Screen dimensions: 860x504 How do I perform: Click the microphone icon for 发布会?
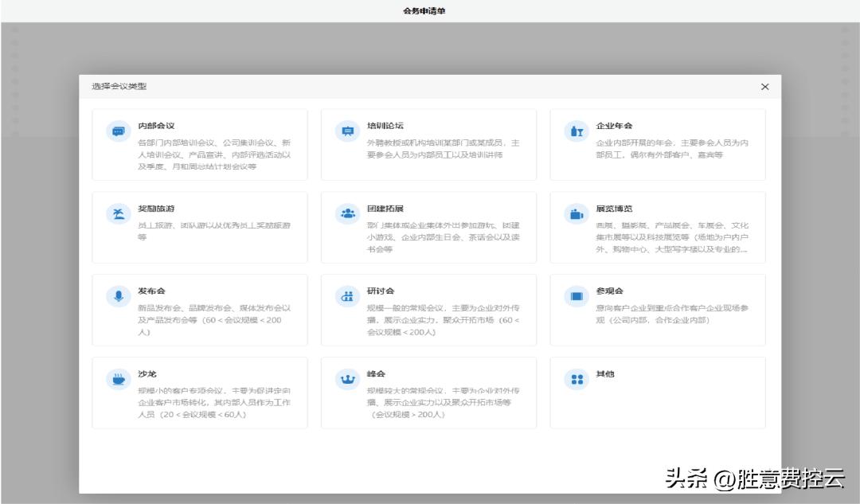[x=118, y=295]
